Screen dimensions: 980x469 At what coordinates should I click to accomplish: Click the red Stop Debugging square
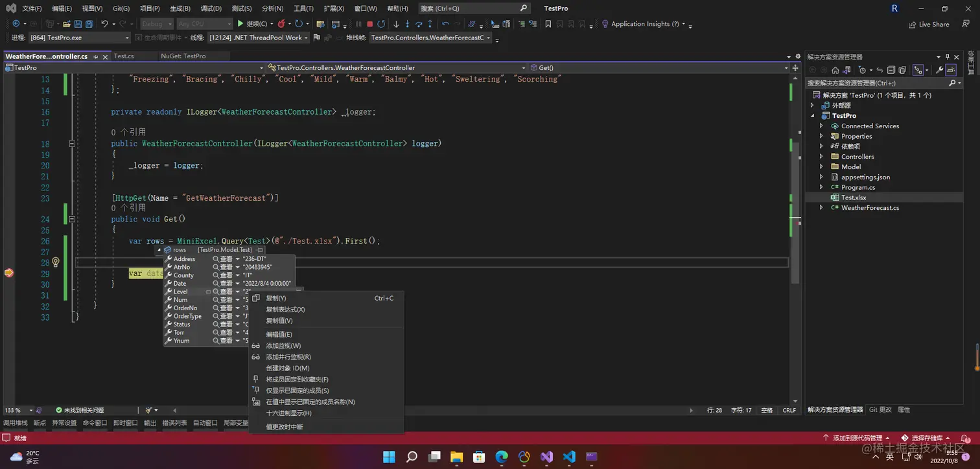[x=369, y=24]
